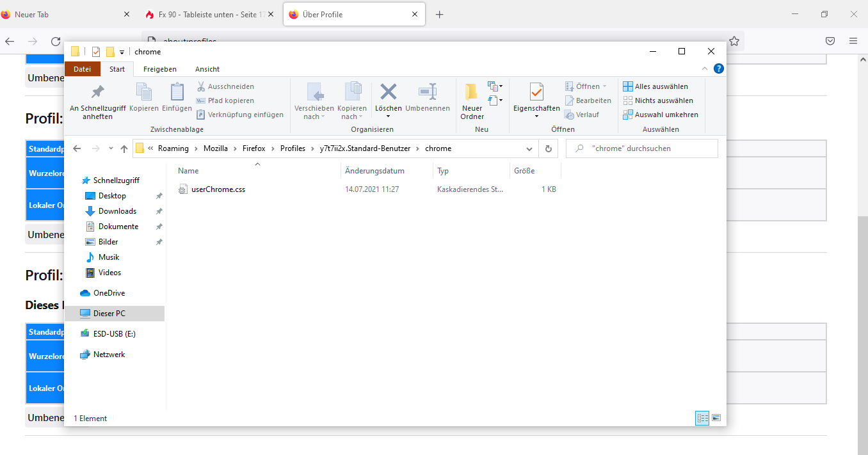This screenshot has width=868, height=455.
Task: Open the Datei menu tab
Action: [82, 69]
